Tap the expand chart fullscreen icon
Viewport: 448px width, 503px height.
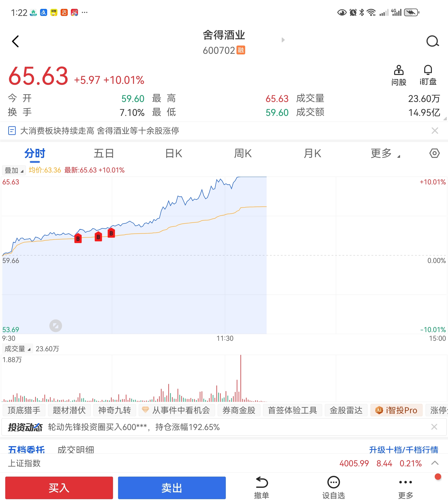pyautogui.click(x=56, y=326)
